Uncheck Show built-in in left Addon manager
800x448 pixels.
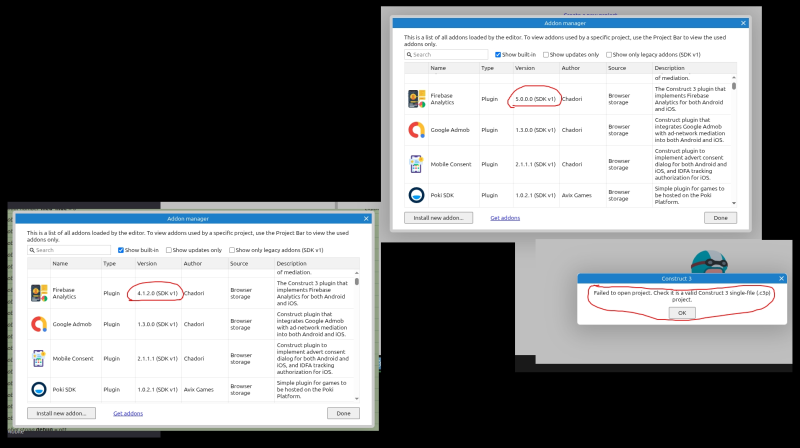pos(121,250)
